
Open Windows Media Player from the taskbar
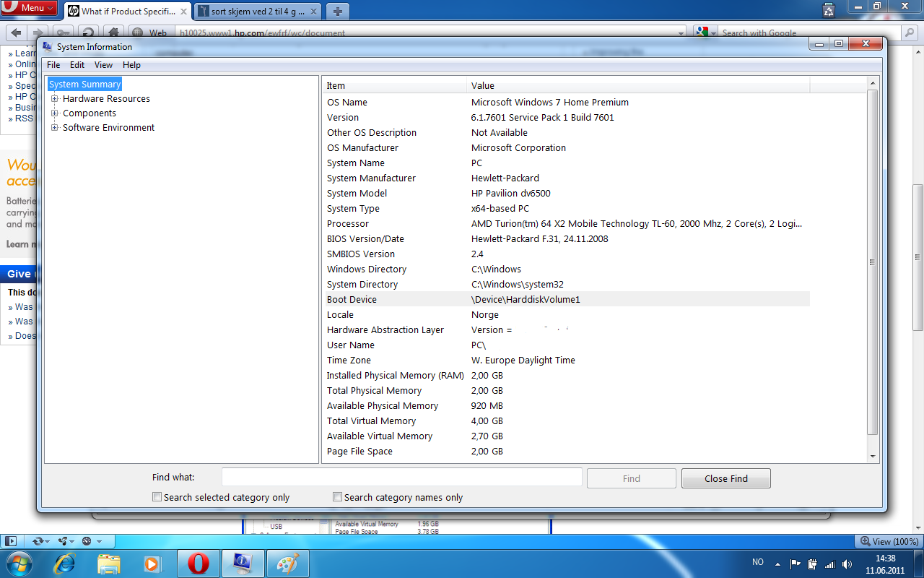click(152, 564)
